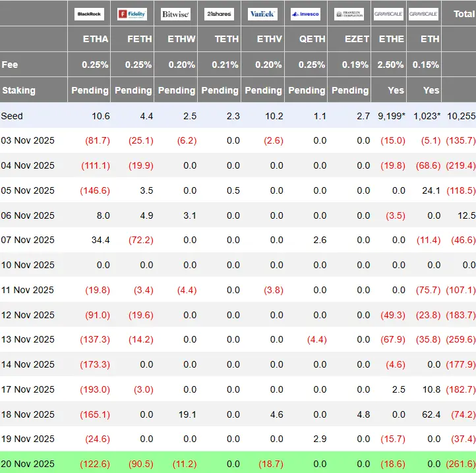
Task: Select the 14 Nov 2025 date row
Action: 238,364
